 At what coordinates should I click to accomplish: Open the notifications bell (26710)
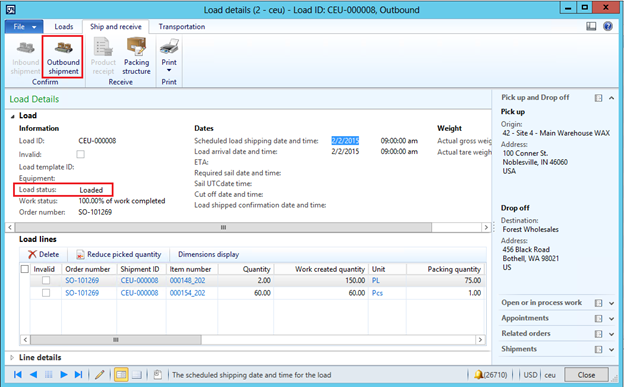tap(490, 375)
